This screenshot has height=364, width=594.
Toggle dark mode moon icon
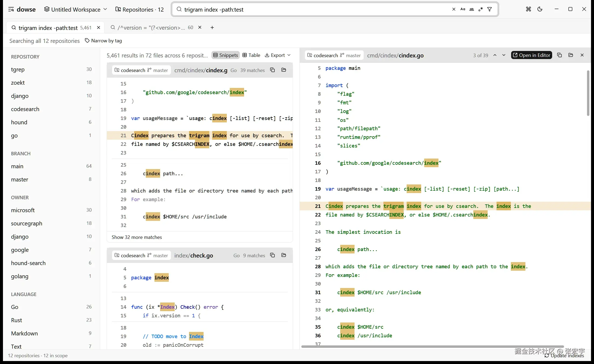point(540,9)
